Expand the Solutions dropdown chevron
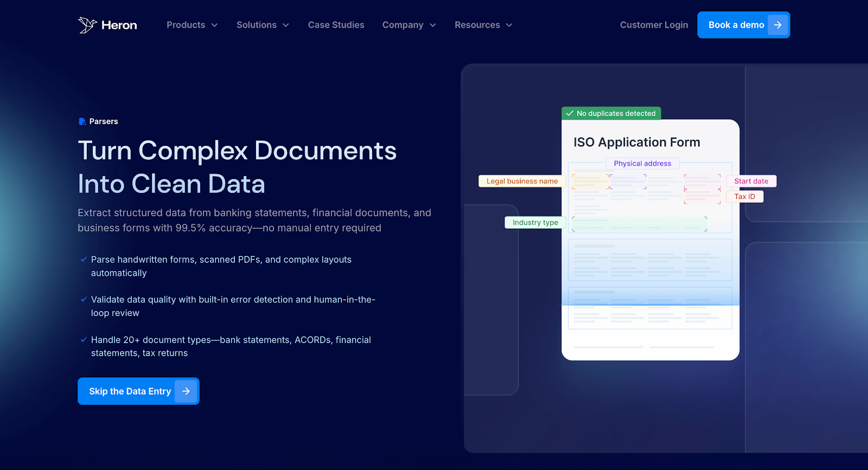The width and height of the screenshot is (868, 470). pos(286,25)
